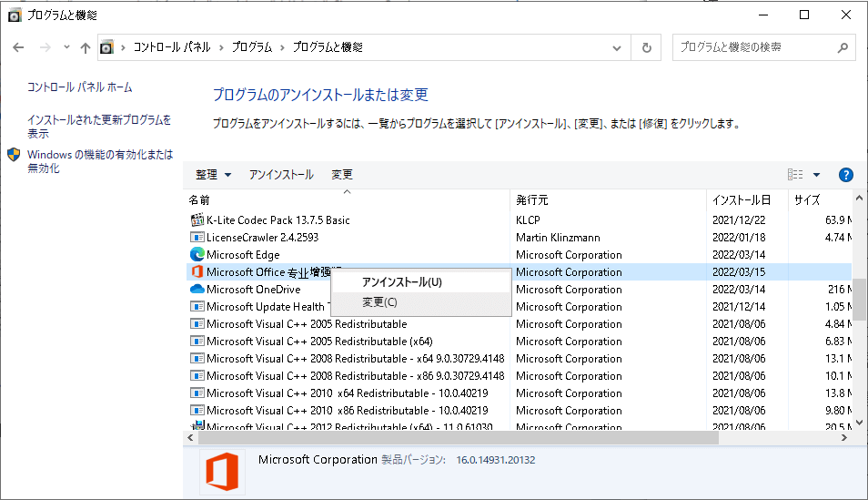868x500 pixels.
Task: Click the Microsoft Edge icon
Action: 197,254
